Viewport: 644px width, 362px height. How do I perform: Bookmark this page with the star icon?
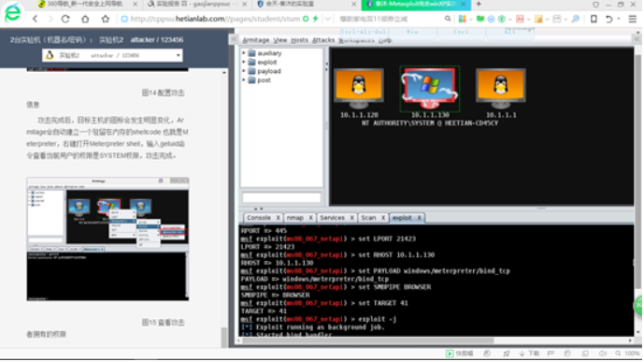click(106, 19)
